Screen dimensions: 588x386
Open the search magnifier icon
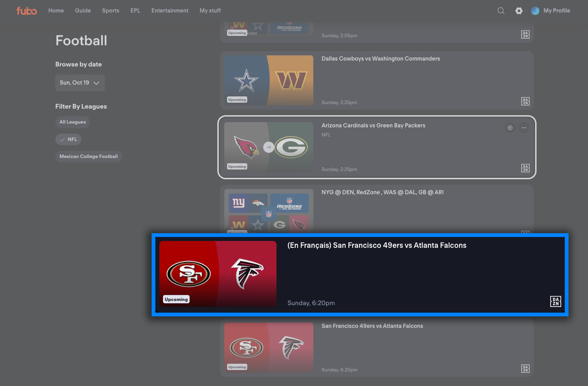501,11
